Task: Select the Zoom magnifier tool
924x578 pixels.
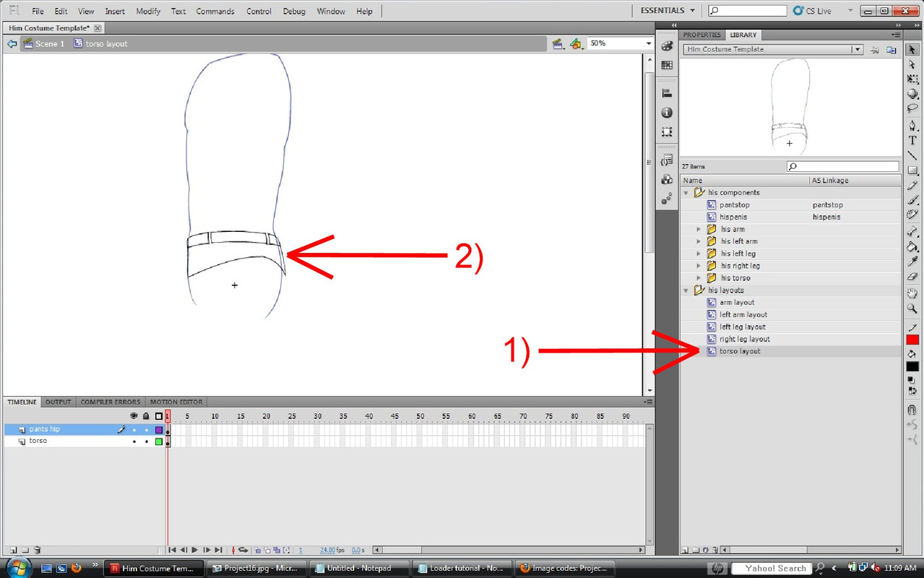Action: coord(912,309)
